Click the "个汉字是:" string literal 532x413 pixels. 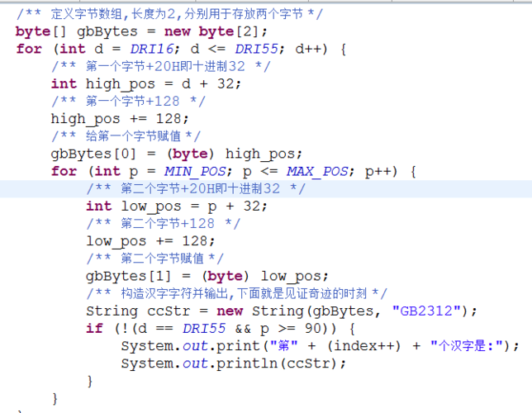[x=467, y=346]
